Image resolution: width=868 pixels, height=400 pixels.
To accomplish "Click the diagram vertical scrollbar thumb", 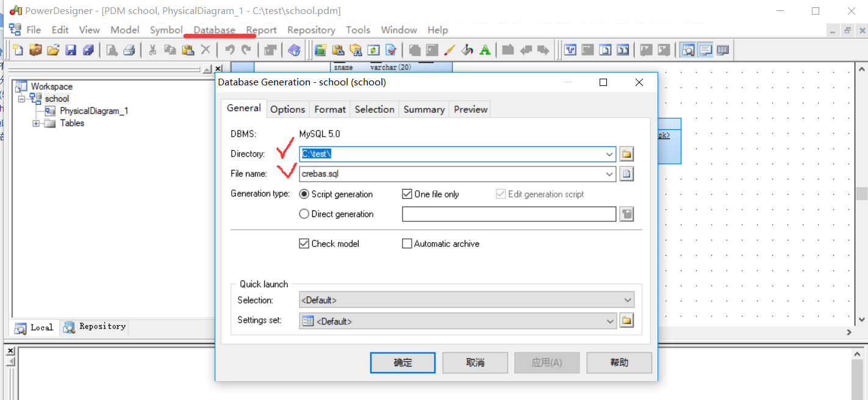I will pyautogui.click(x=861, y=193).
